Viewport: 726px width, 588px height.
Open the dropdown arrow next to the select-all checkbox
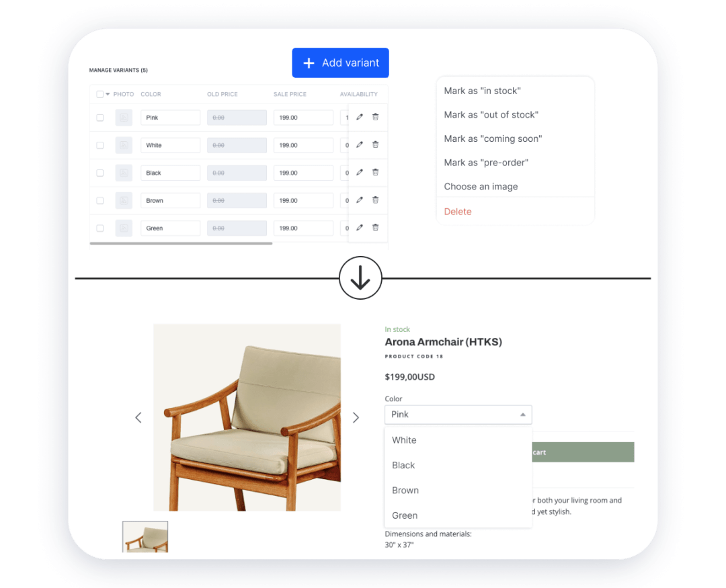tap(107, 94)
